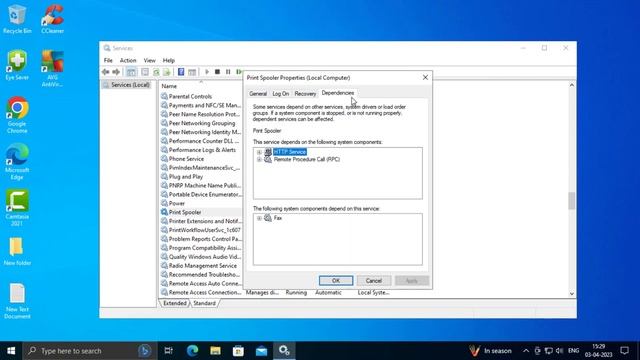Select the HTTP Service dependency item
The image size is (640, 360).
(x=290, y=152)
